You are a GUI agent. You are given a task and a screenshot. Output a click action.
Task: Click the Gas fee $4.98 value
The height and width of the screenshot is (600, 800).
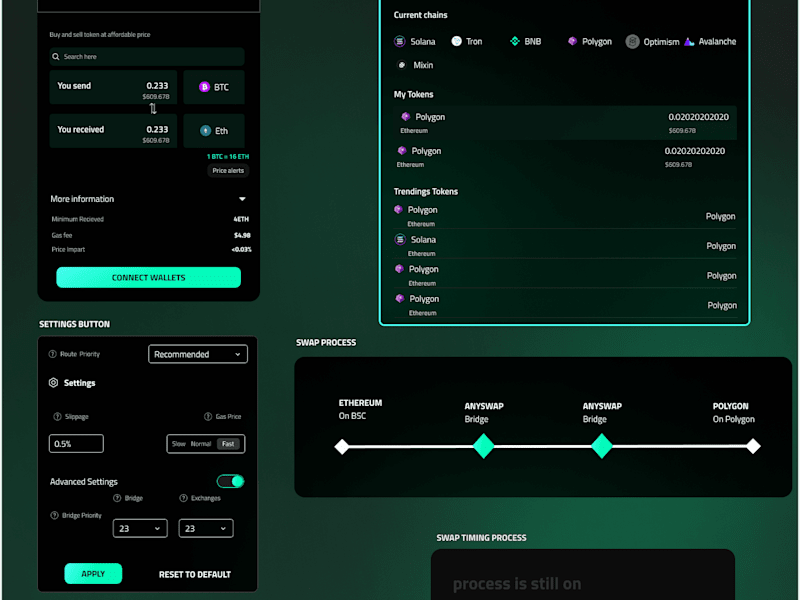242,235
